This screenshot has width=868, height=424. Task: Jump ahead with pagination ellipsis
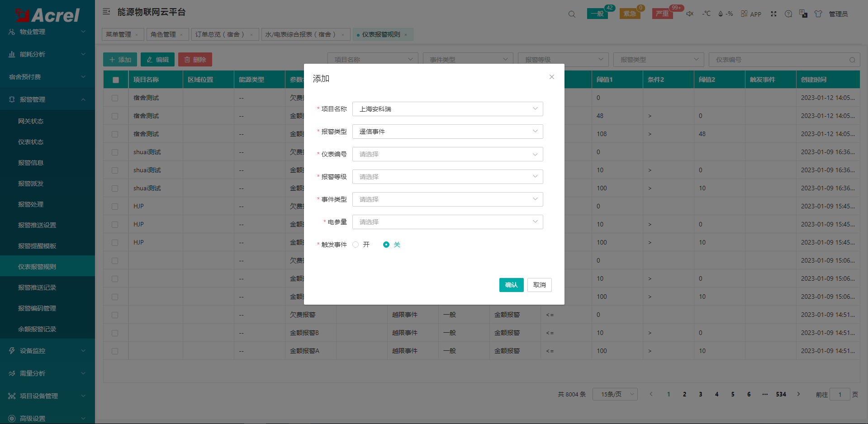765,394
